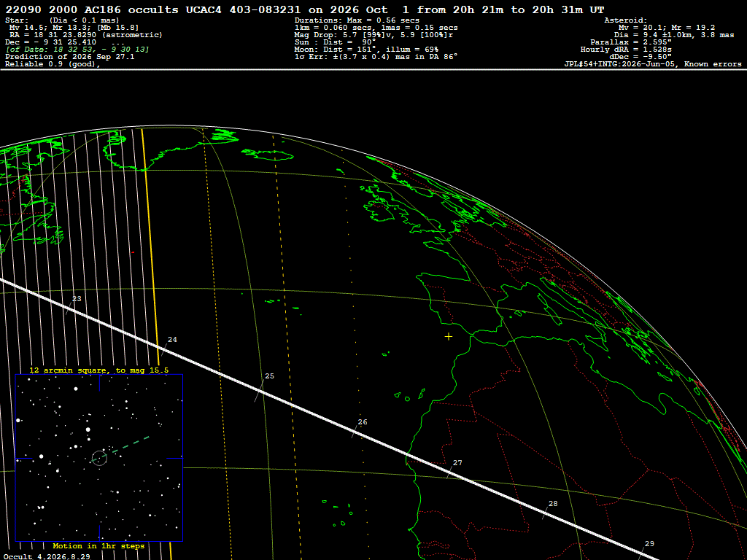Click the 29 minute marker

coord(649,544)
